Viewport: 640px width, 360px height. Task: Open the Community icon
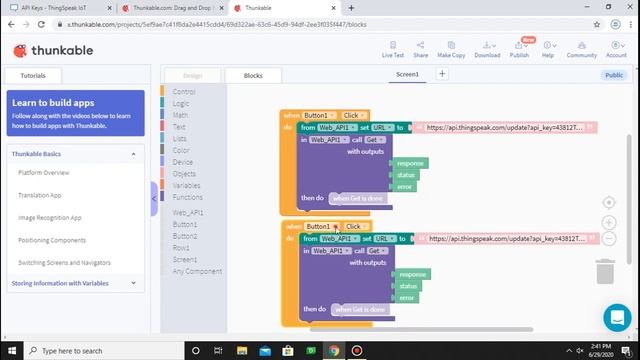tap(582, 49)
